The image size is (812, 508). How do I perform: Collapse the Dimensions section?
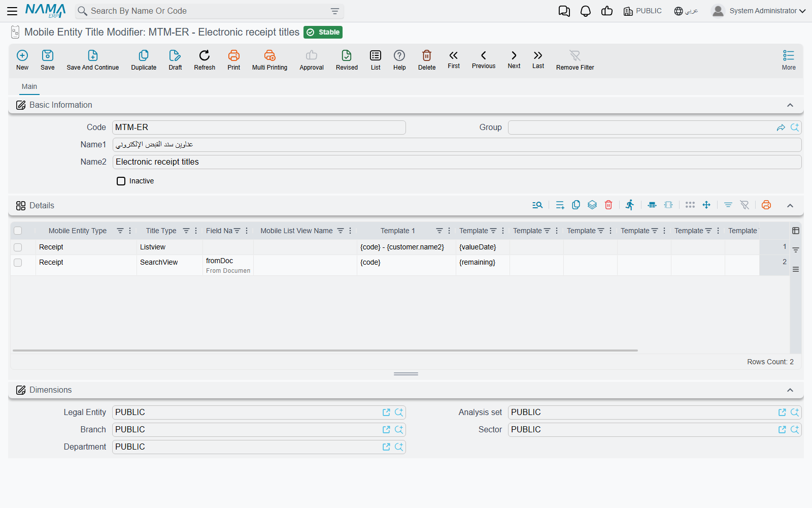click(790, 390)
